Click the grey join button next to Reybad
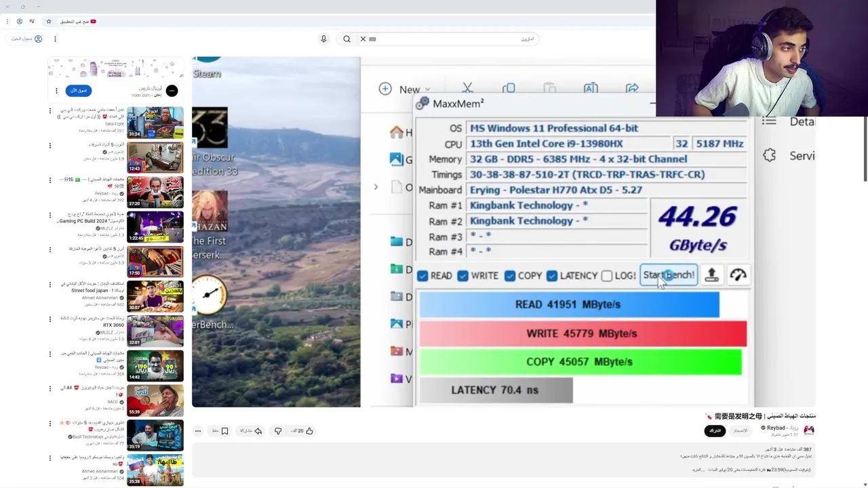 point(741,430)
